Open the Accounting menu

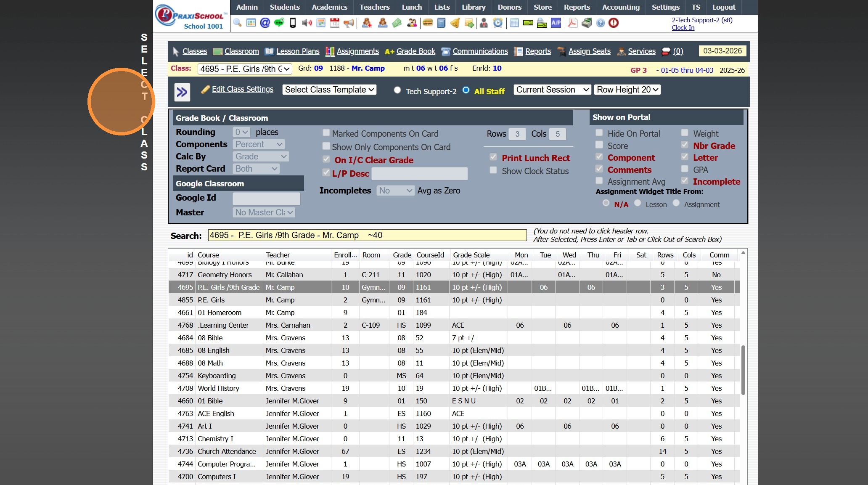[620, 7]
